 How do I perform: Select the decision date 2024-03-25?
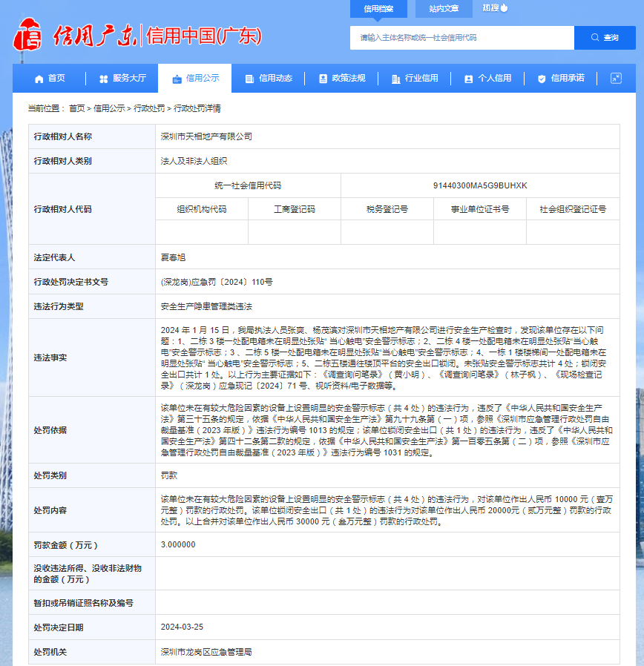click(x=182, y=627)
